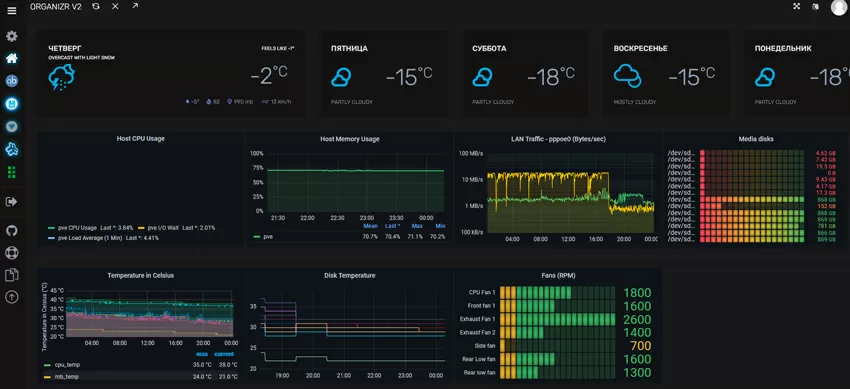The height and width of the screenshot is (389, 850).
Task: Click the sign-out arrow icon
Action: pos(11,202)
